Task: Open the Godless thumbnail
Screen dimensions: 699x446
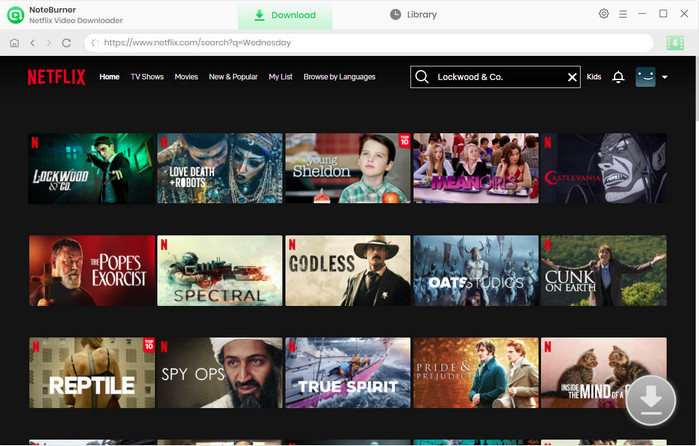Action: coord(348,271)
